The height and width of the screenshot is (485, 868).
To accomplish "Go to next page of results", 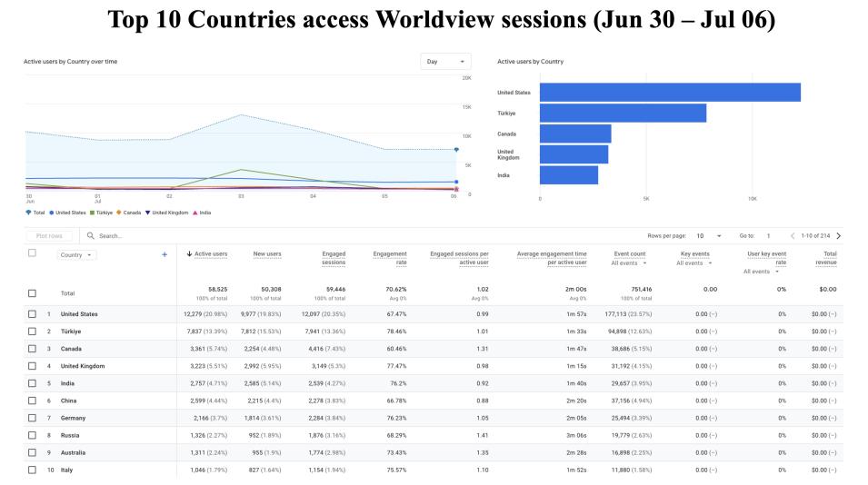I will coord(839,235).
